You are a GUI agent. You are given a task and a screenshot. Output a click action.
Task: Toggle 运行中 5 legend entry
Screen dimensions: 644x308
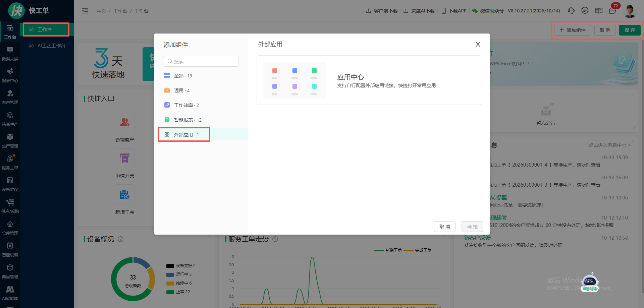179,274
